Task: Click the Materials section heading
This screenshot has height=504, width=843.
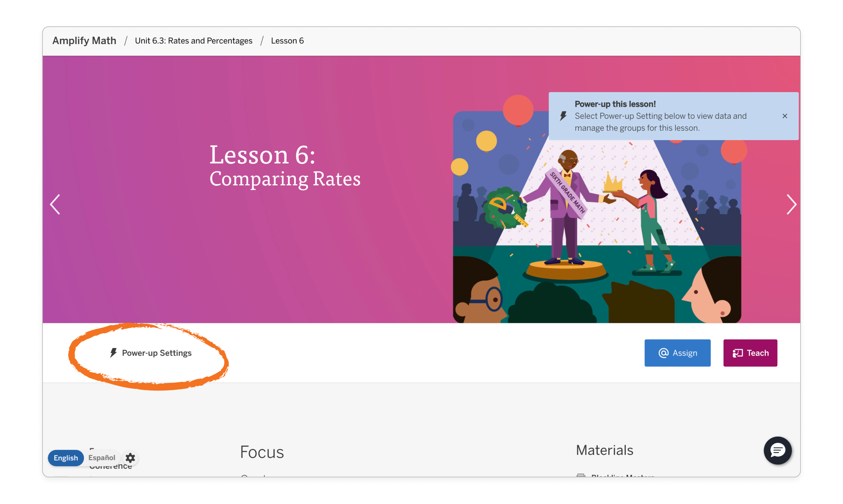Action: (x=604, y=450)
